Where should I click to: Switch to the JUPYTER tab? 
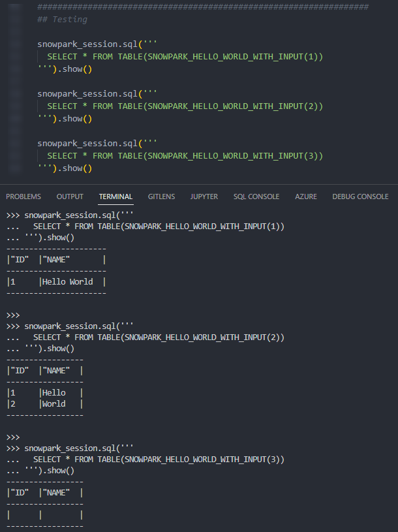[x=204, y=196]
